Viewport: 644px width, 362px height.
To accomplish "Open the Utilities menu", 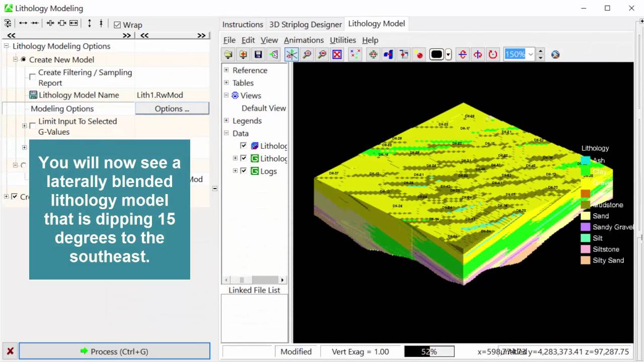I will pyautogui.click(x=343, y=40).
